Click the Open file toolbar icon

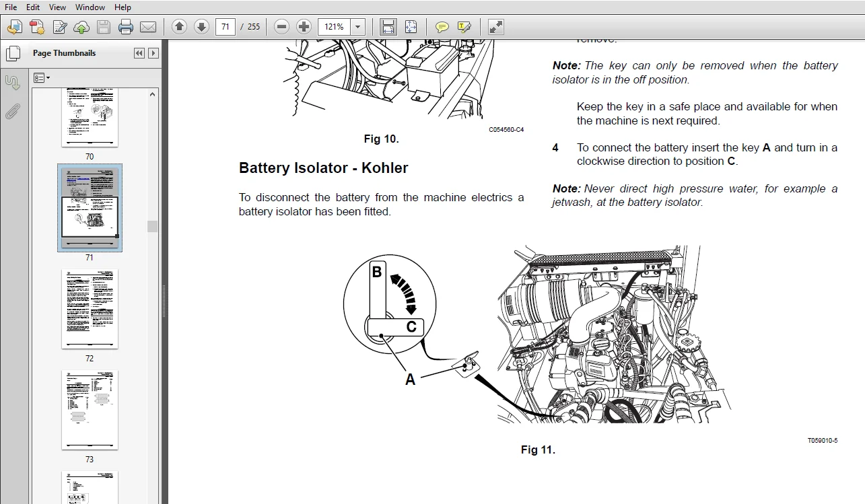pos(15,27)
